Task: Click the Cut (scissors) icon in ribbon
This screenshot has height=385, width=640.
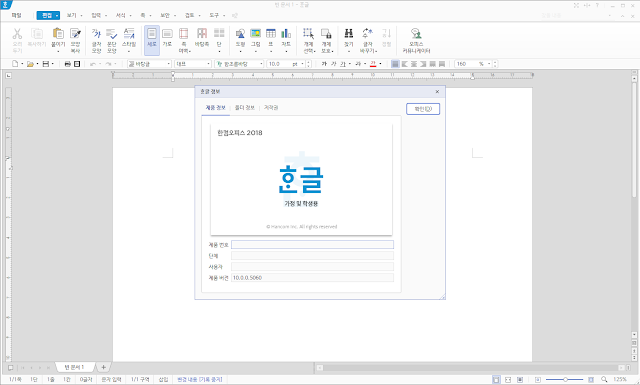Action: pos(17,33)
